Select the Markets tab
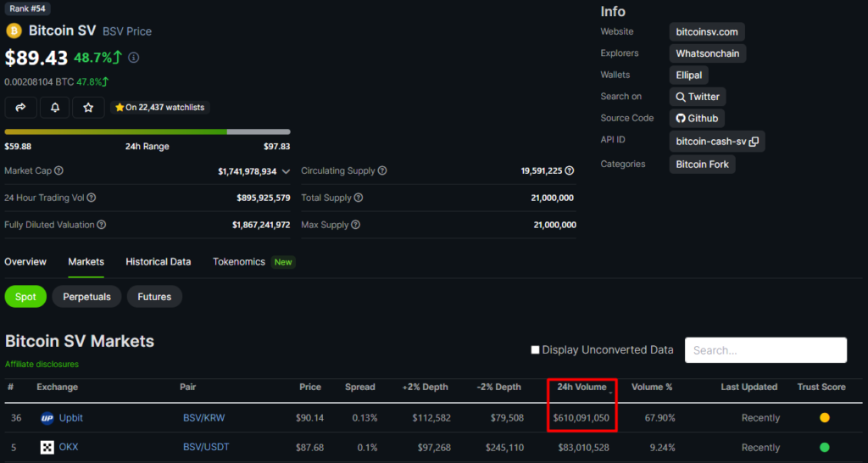The width and height of the screenshot is (868, 463). click(x=86, y=262)
